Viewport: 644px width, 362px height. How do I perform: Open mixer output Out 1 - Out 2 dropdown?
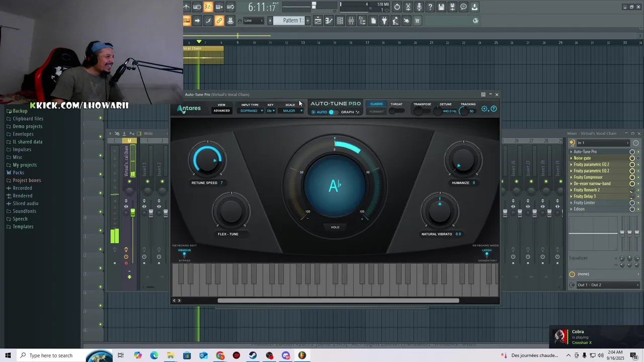[x=607, y=285]
